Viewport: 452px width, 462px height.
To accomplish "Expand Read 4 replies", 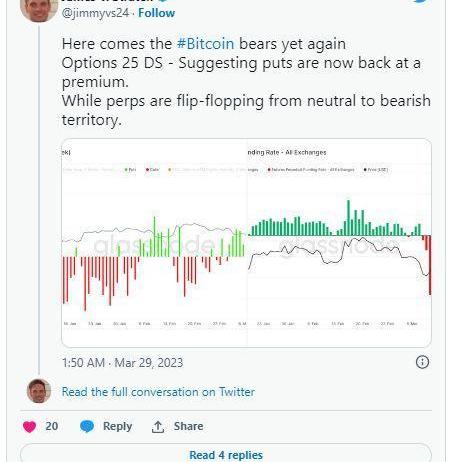I will [226, 455].
